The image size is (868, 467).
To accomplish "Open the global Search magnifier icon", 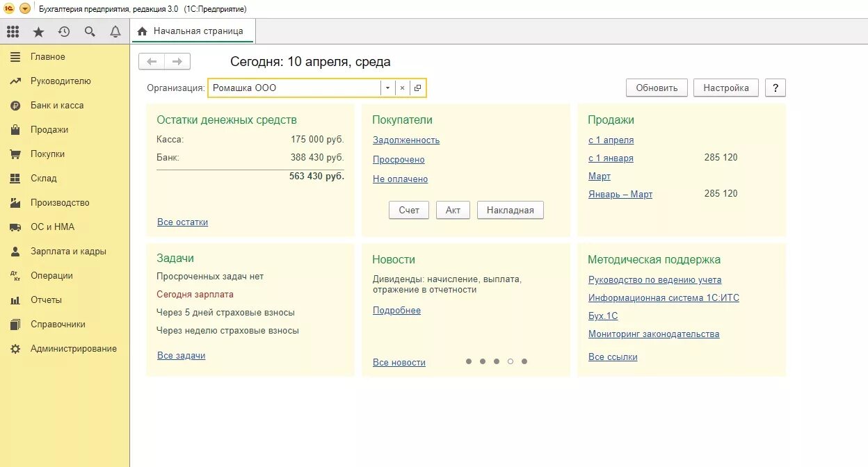I will (89, 31).
